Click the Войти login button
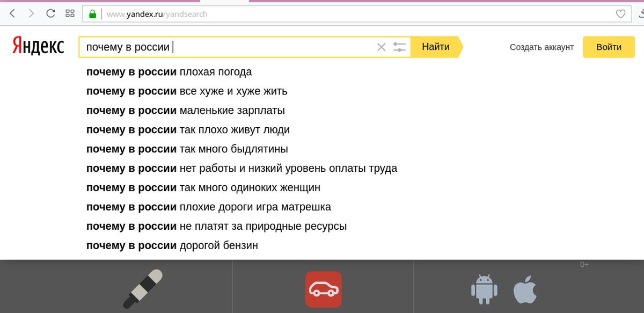This screenshot has width=644, height=313. coord(609,47)
